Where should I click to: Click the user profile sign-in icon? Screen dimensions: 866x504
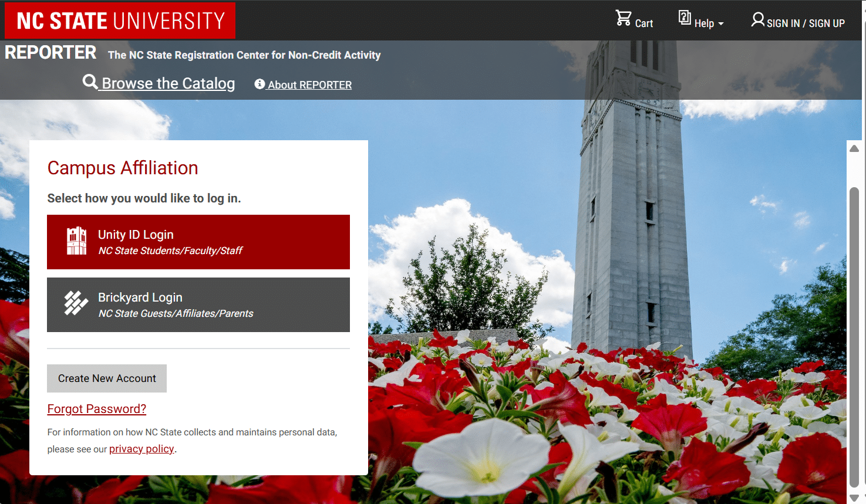click(758, 20)
